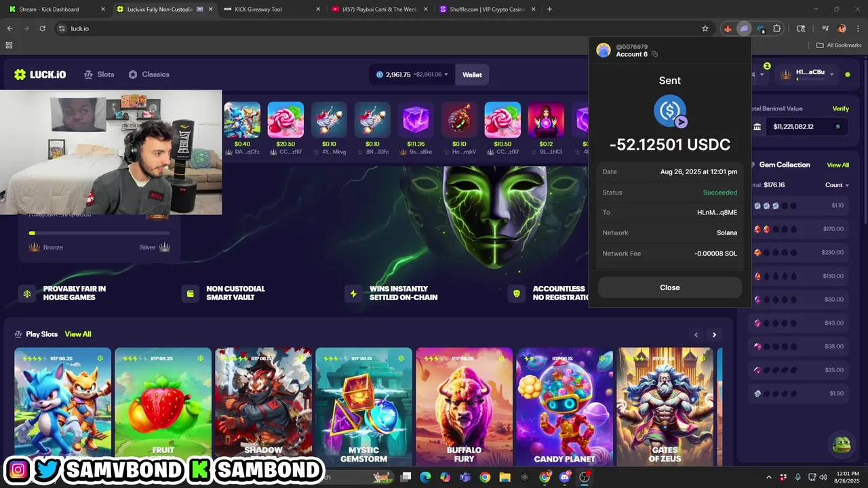The width and height of the screenshot is (868, 488).
Task: Click the Succeeded status value
Action: (719, 192)
